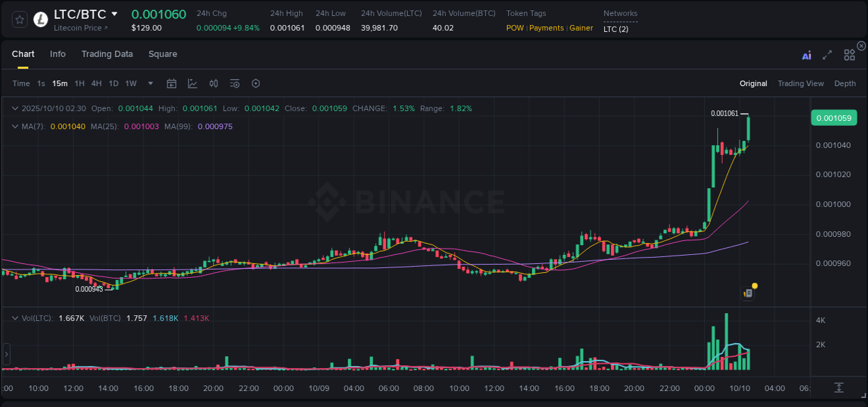Select the 15m timeframe
Screen dimensions: 868x407
tap(60, 83)
